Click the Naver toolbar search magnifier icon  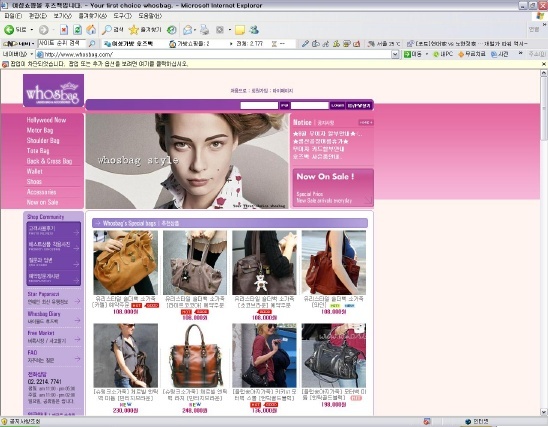92,44
